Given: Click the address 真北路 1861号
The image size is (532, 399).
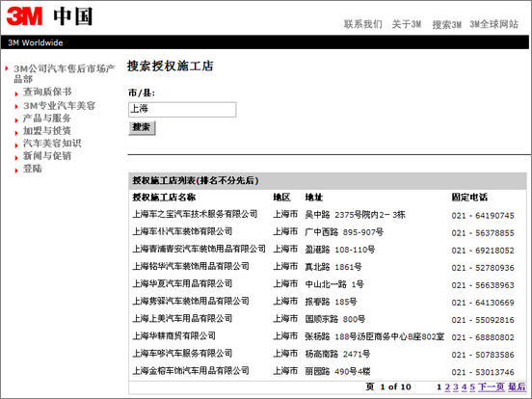Looking at the screenshot, I should 333,267.
